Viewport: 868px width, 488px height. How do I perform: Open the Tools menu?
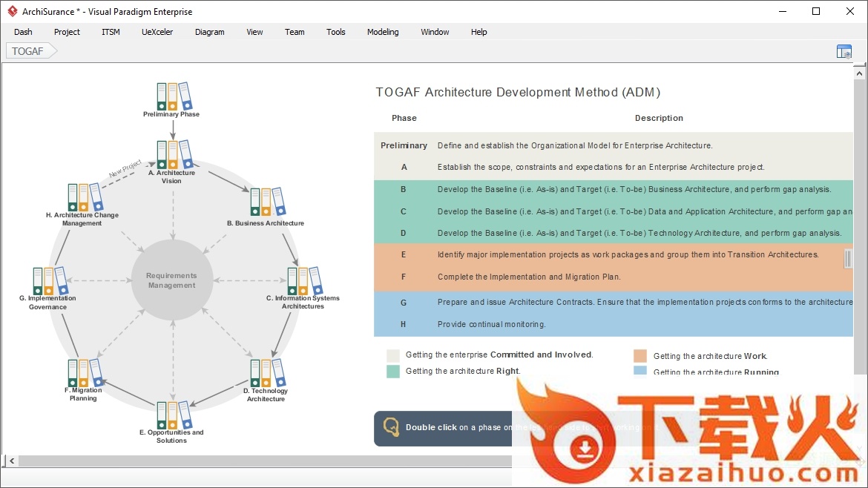(336, 32)
